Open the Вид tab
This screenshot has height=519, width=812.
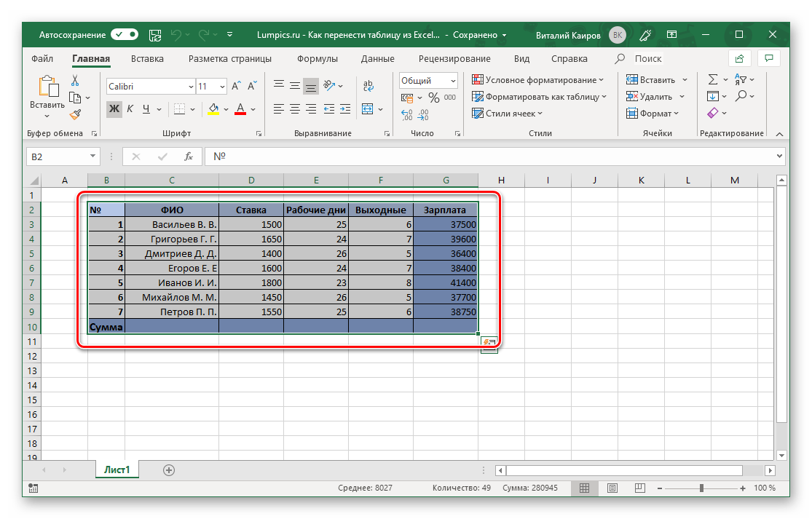pyautogui.click(x=521, y=58)
